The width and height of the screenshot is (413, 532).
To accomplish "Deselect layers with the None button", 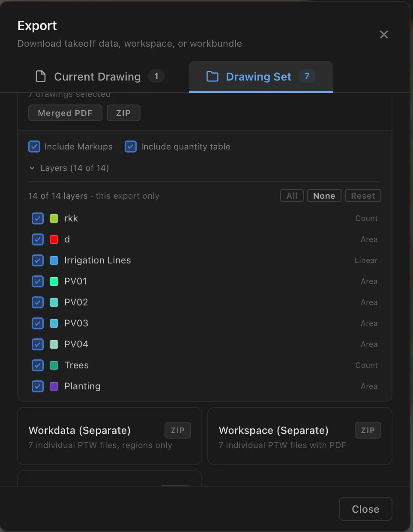I will pos(324,196).
